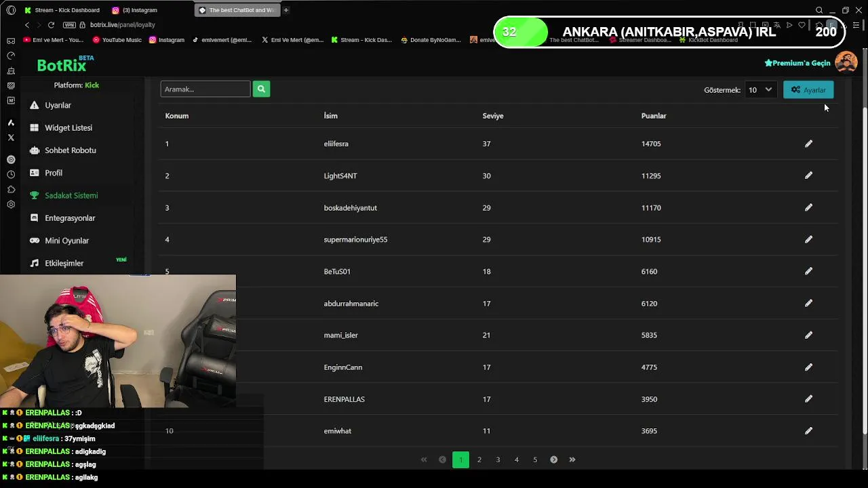The width and height of the screenshot is (868, 488).
Task: Edit points for abdurrahmanaric row
Action: tap(808, 303)
